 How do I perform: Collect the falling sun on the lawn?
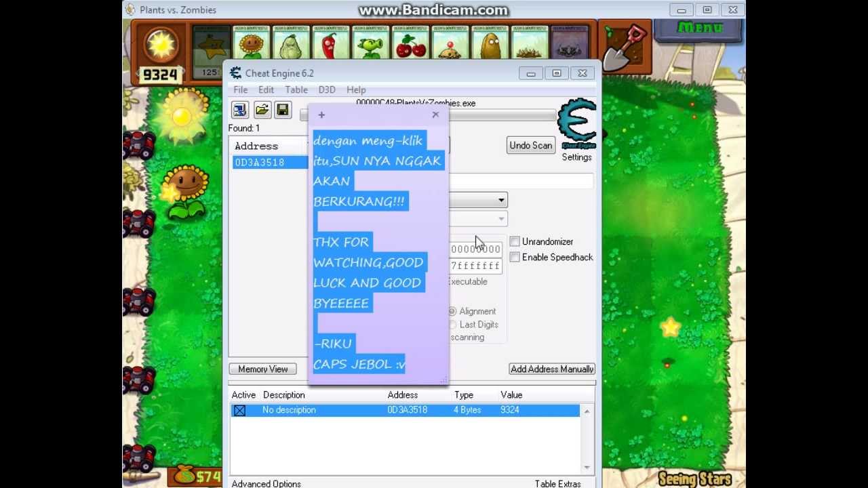point(182,116)
